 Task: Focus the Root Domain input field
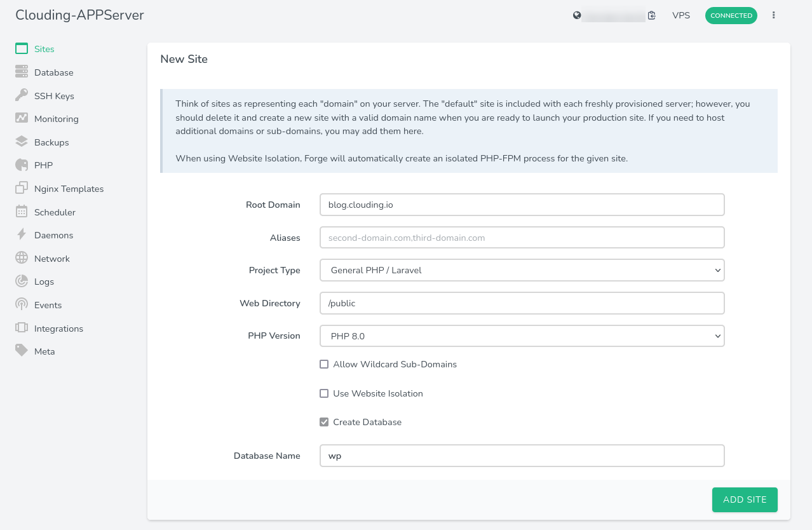(522, 205)
